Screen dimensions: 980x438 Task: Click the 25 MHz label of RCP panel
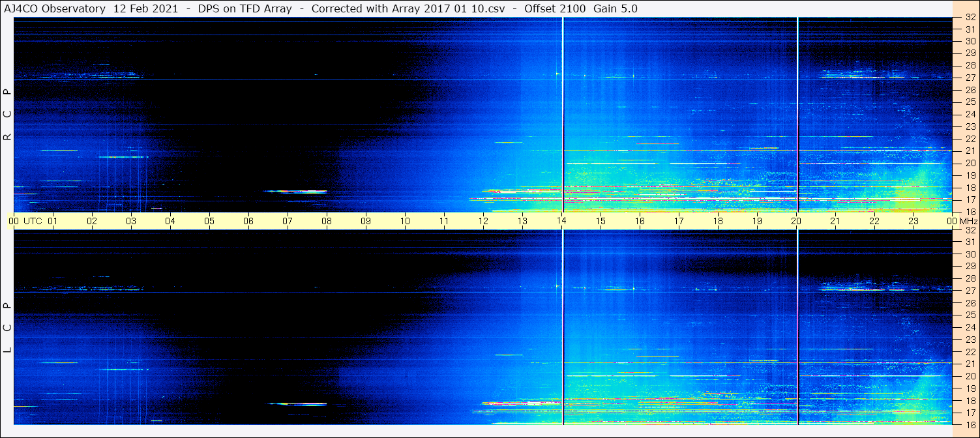(x=970, y=102)
